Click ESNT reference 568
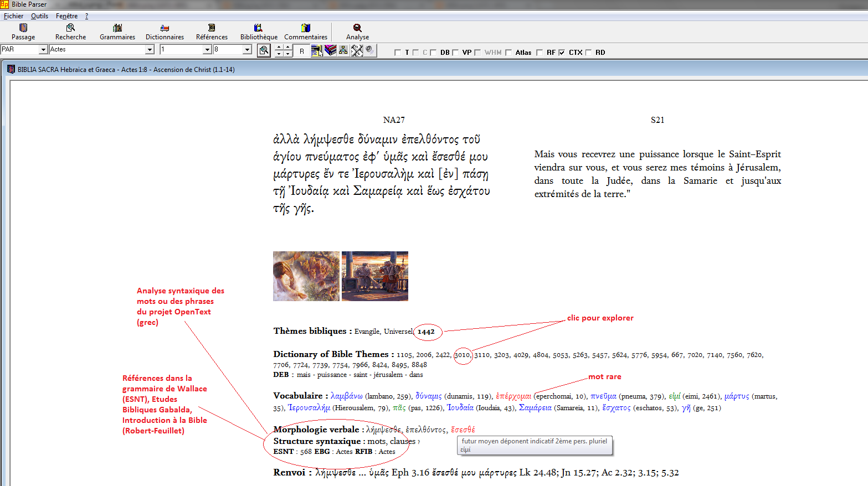This screenshot has height=486, width=868. (306, 452)
